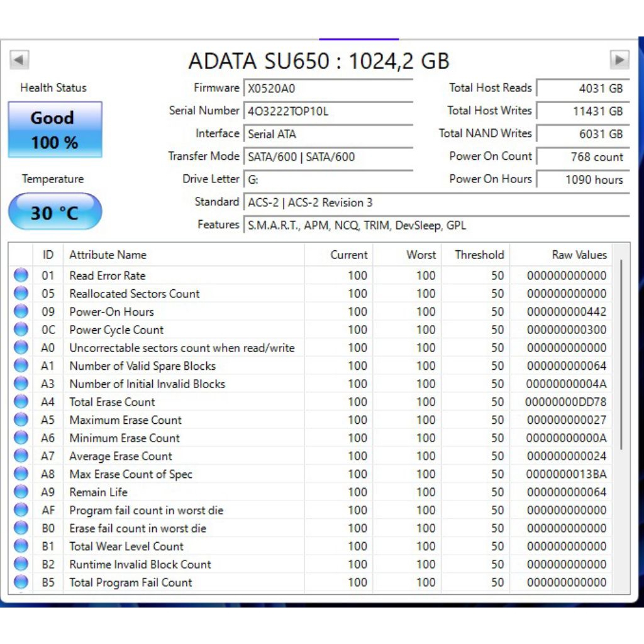Screen dimensions: 644x644
Task: Click the status indicator beside Reallocated Sectors Count
Action: point(21,294)
